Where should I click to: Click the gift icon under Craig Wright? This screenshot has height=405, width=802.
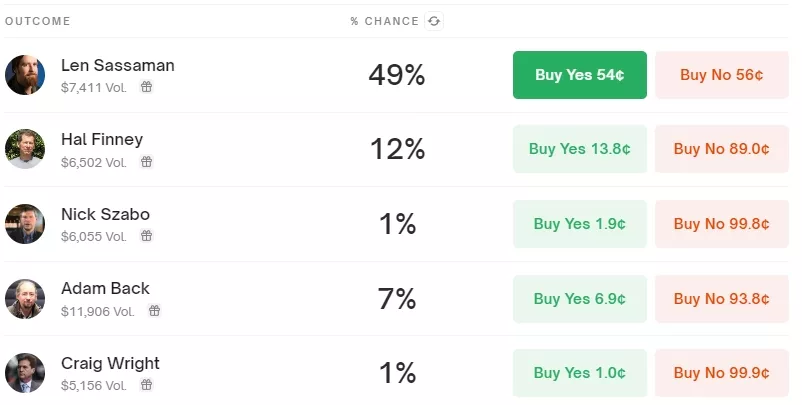(146, 385)
